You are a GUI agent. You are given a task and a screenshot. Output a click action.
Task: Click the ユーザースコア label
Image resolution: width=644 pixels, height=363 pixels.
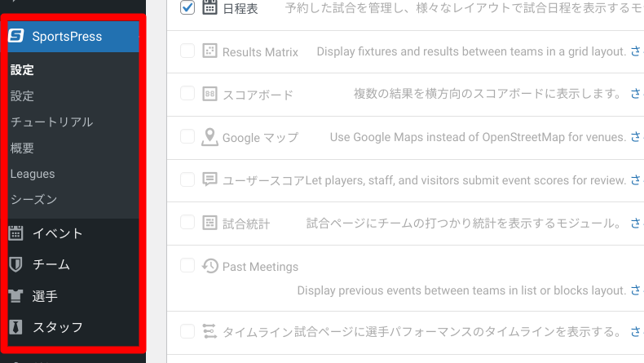(263, 180)
